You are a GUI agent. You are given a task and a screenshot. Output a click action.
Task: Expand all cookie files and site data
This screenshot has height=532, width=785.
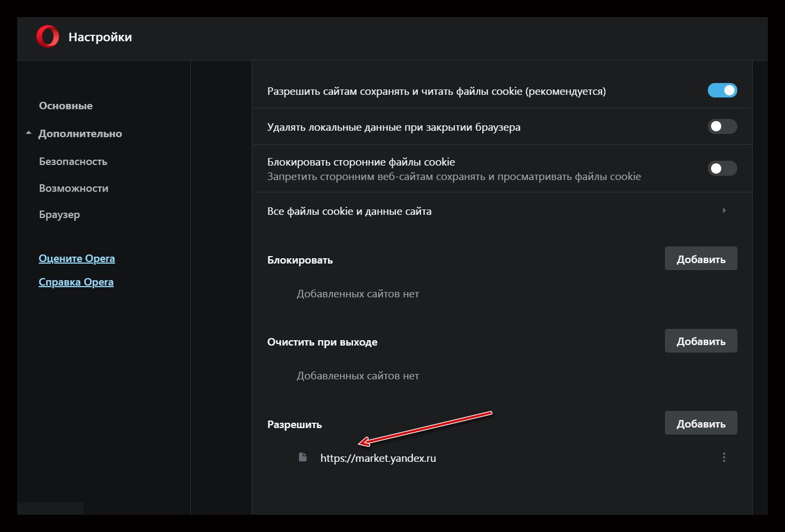[x=724, y=211]
